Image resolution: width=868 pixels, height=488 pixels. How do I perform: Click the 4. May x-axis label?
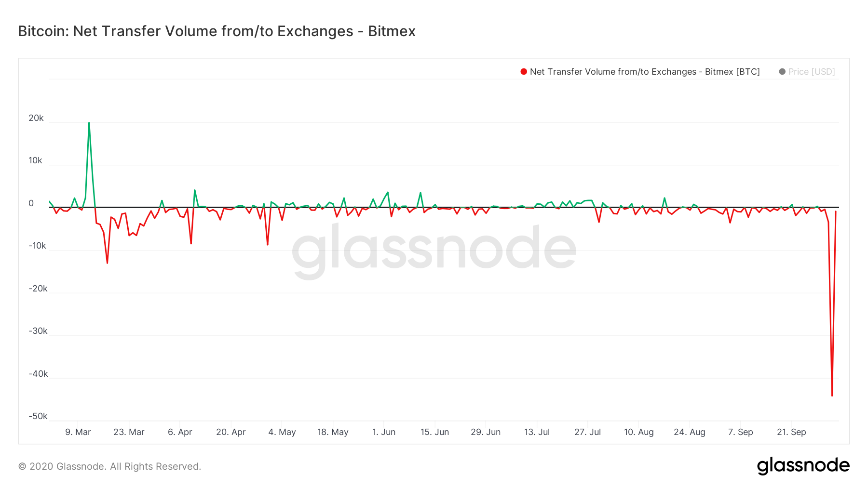(x=282, y=432)
